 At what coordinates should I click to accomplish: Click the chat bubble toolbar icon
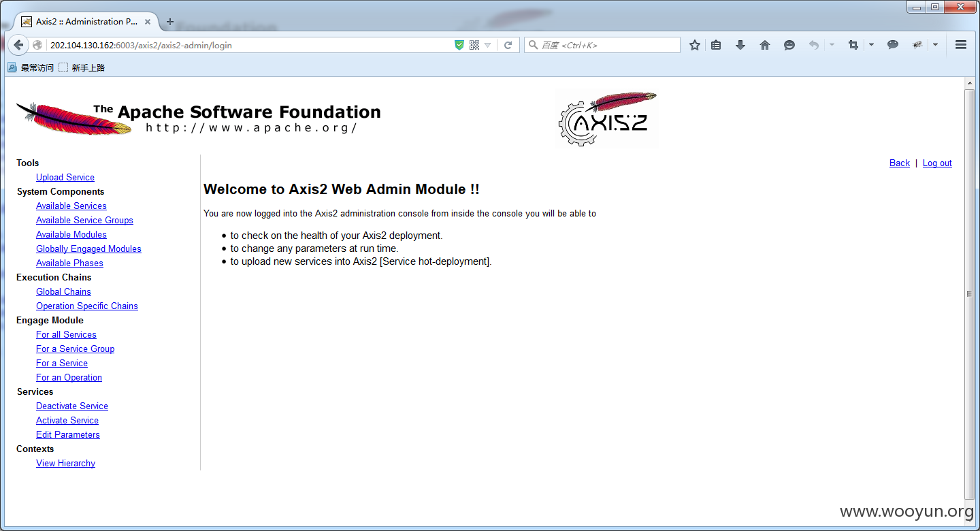pos(893,45)
